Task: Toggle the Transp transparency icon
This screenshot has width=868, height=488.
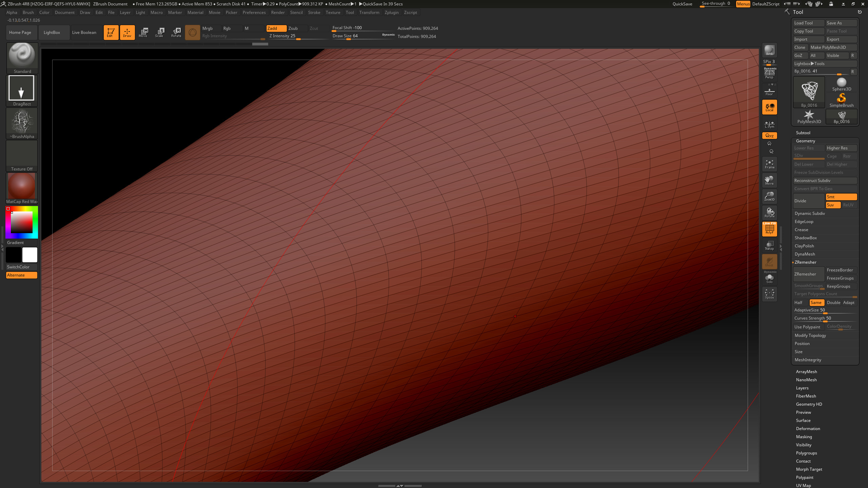Action: [769, 245]
